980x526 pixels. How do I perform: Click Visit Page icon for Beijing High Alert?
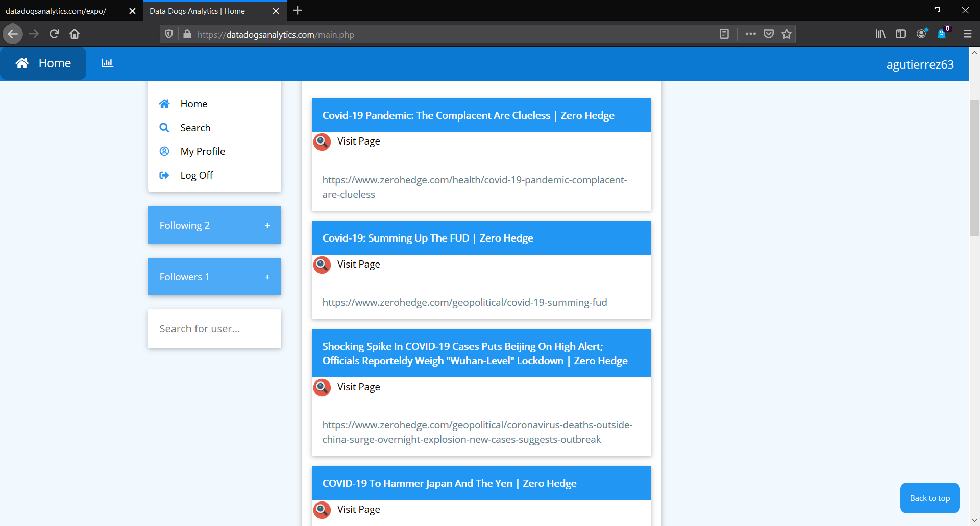(322, 387)
